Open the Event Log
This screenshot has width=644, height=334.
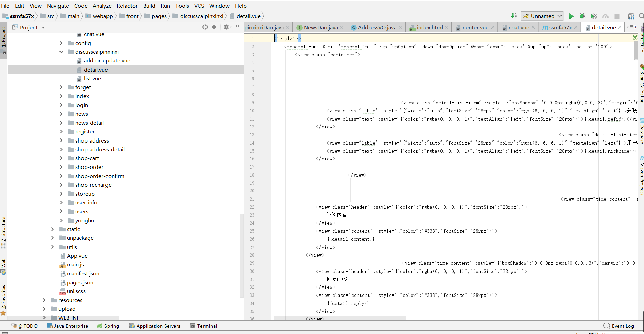[619, 326]
